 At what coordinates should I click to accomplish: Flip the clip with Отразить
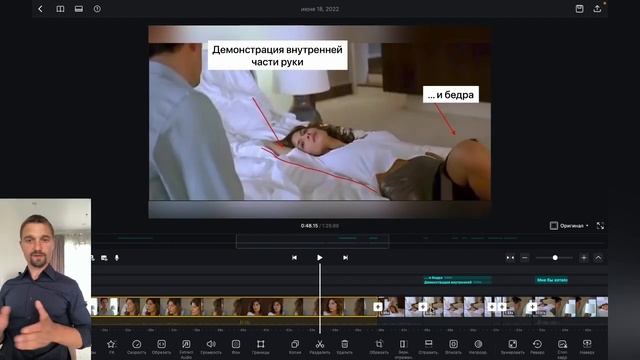coord(428,347)
